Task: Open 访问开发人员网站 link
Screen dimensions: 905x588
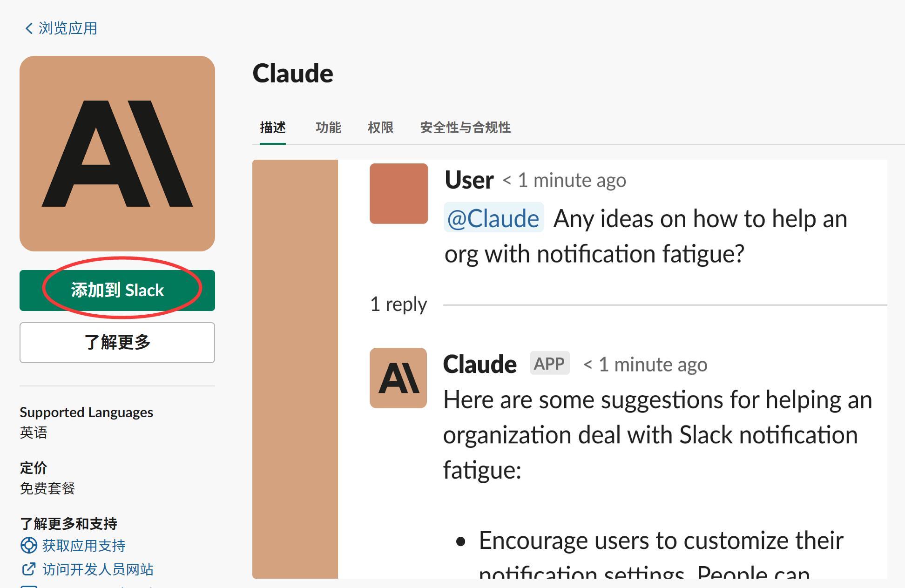Action: [x=98, y=569]
